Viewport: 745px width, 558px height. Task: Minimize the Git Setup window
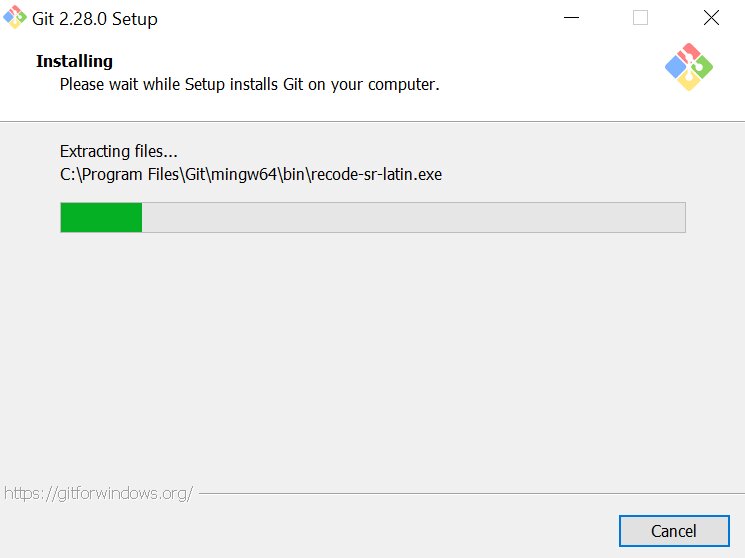[x=571, y=18]
